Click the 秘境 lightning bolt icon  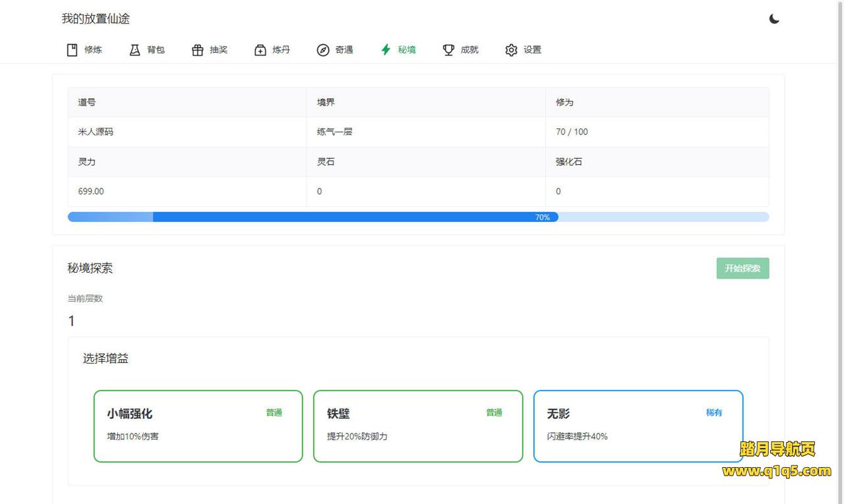click(x=386, y=50)
